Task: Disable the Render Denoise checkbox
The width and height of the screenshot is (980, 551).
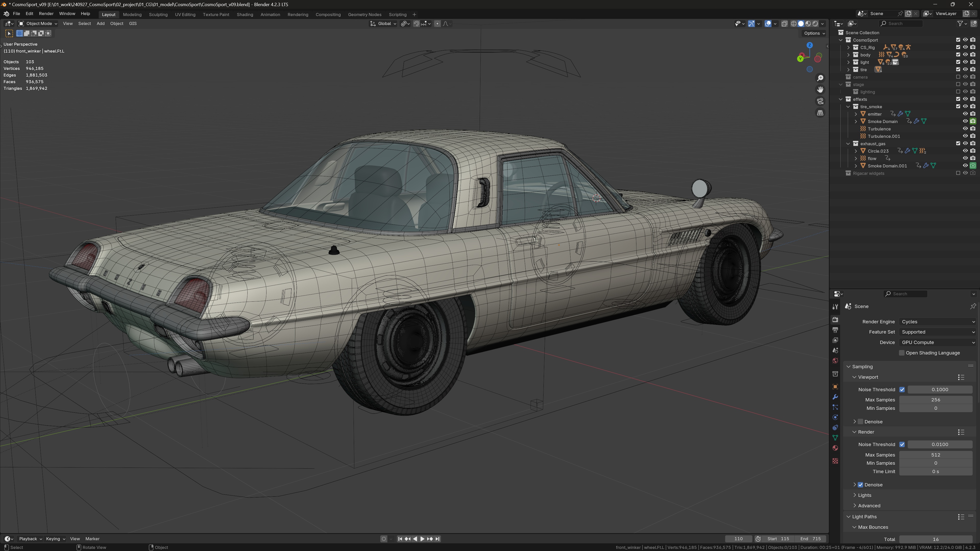Action: coord(861,485)
